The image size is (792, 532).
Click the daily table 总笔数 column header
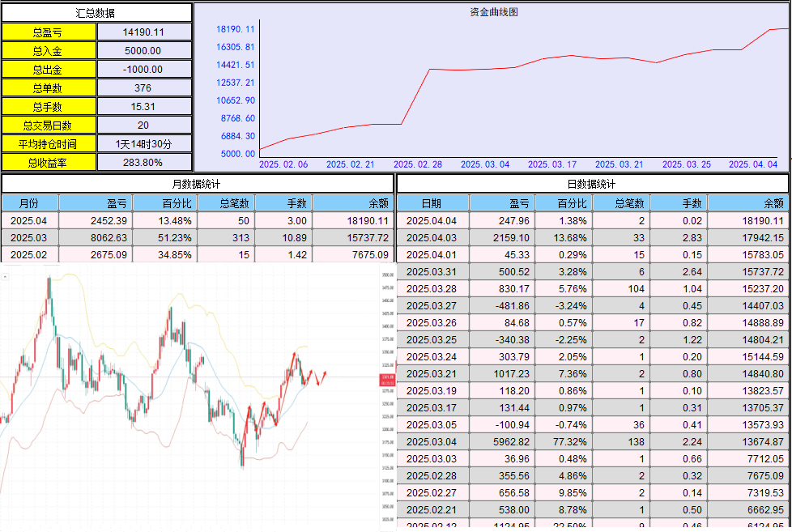[x=621, y=203]
